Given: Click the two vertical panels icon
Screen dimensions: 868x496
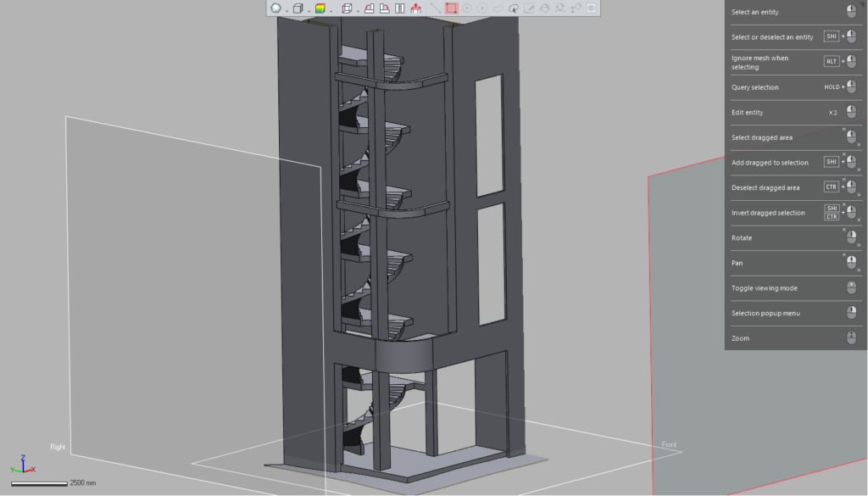Looking at the screenshot, I should pos(400,8).
